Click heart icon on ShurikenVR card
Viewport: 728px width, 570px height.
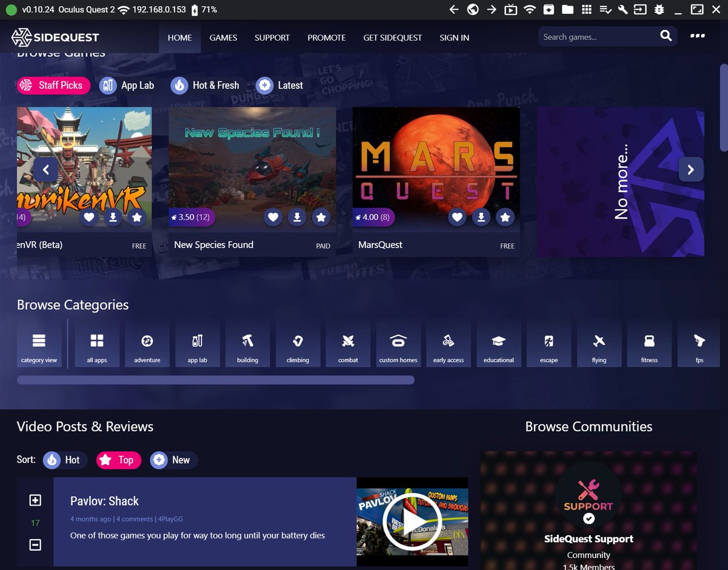89,217
